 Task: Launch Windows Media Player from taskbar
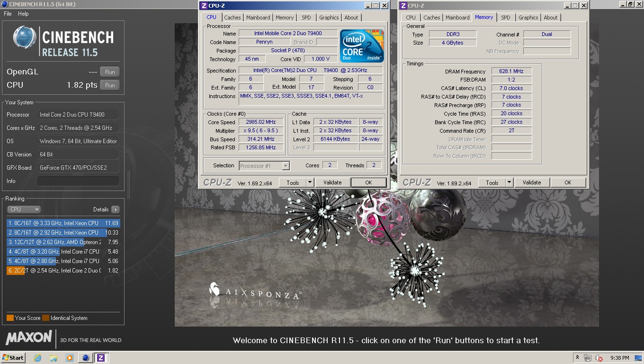coord(70,358)
